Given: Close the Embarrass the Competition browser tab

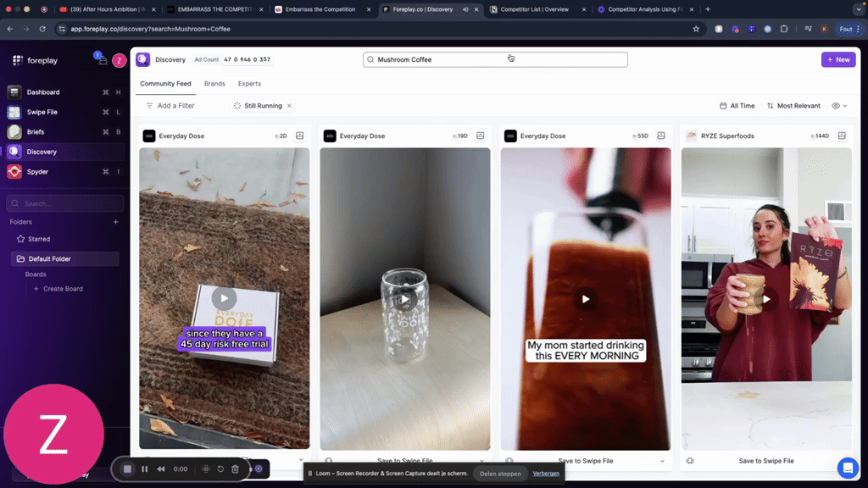Looking at the screenshot, I should [369, 9].
